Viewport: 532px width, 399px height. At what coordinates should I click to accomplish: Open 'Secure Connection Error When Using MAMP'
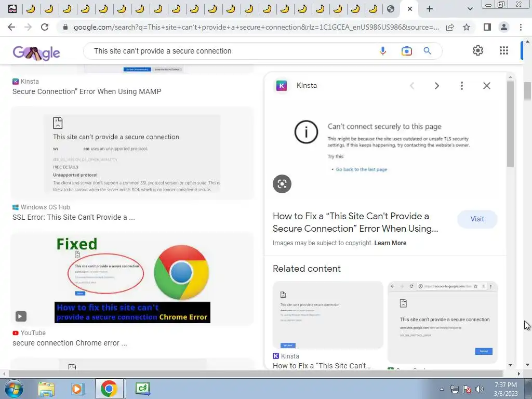(x=87, y=91)
